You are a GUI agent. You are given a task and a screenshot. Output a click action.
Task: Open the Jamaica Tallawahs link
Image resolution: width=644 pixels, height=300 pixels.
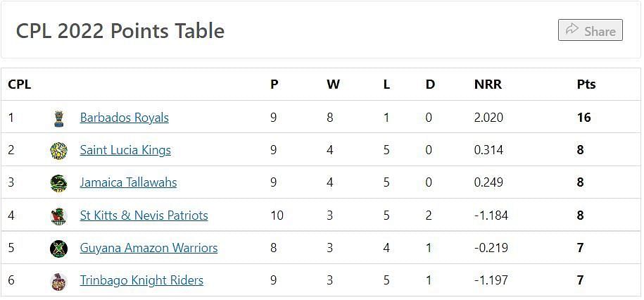pyautogui.click(x=128, y=182)
